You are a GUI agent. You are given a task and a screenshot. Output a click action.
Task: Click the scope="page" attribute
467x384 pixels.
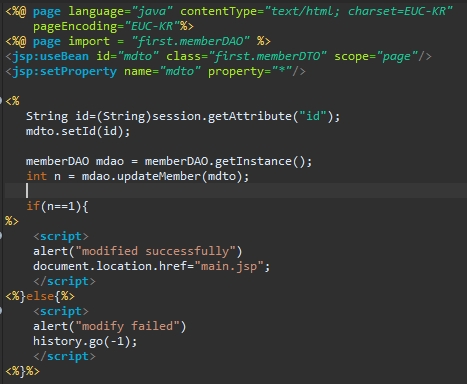pos(376,56)
